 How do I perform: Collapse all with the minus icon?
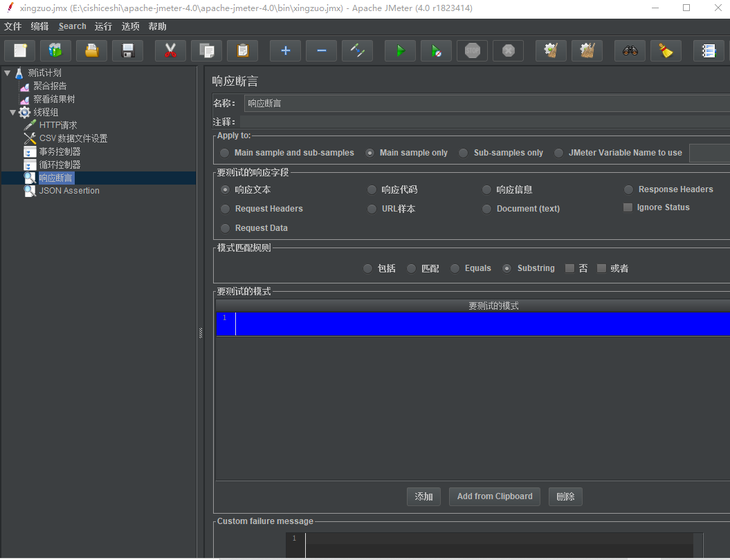321,50
